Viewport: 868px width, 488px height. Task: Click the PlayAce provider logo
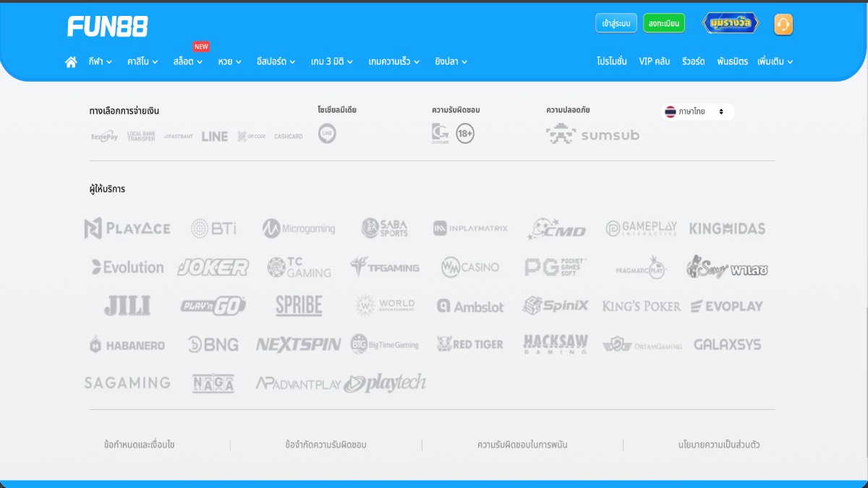pos(127,228)
